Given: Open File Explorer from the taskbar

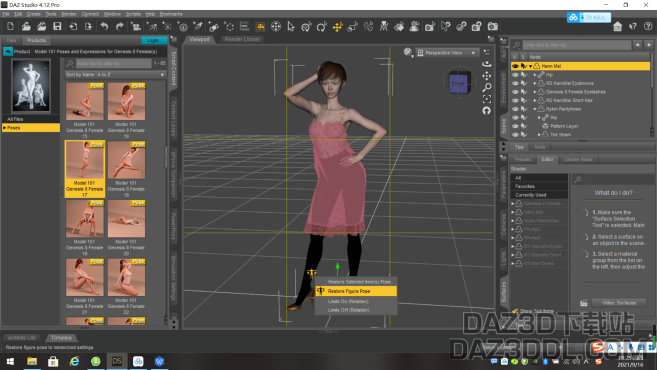Looking at the screenshot, I should pyautogui.click(x=32, y=361).
